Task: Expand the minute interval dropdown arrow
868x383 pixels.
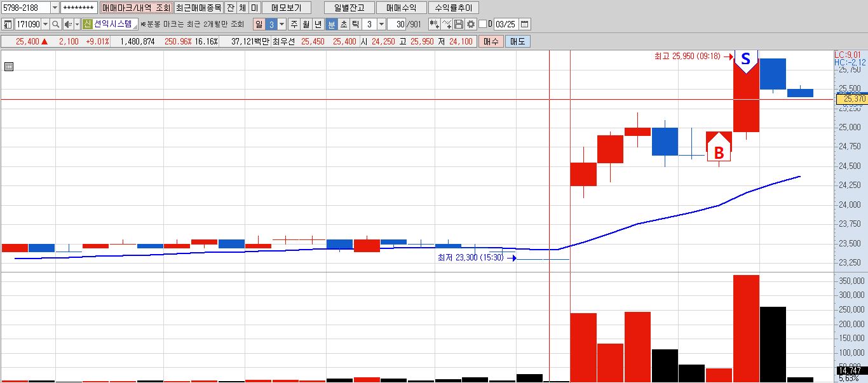Action: [381, 24]
